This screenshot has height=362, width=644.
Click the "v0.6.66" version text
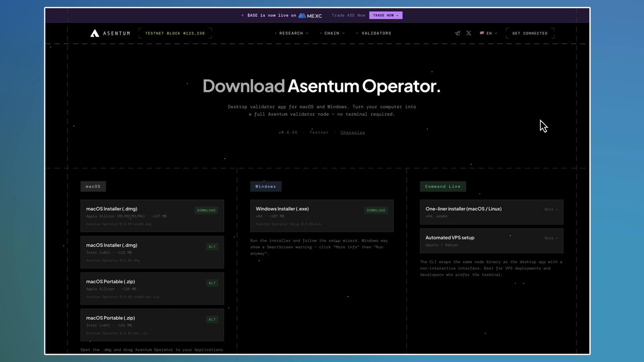pos(288,132)
